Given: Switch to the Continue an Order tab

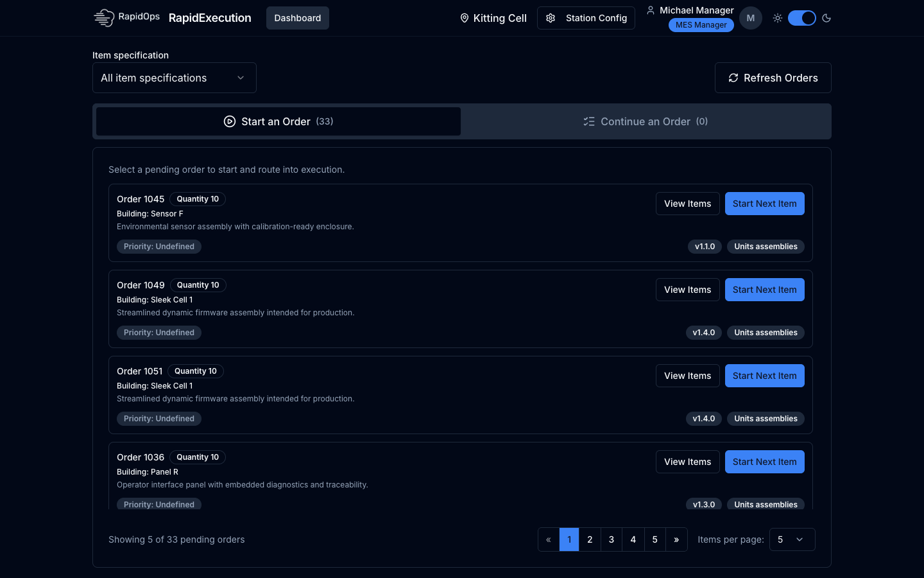Looking at the screenshot, I should pos(646,121).
